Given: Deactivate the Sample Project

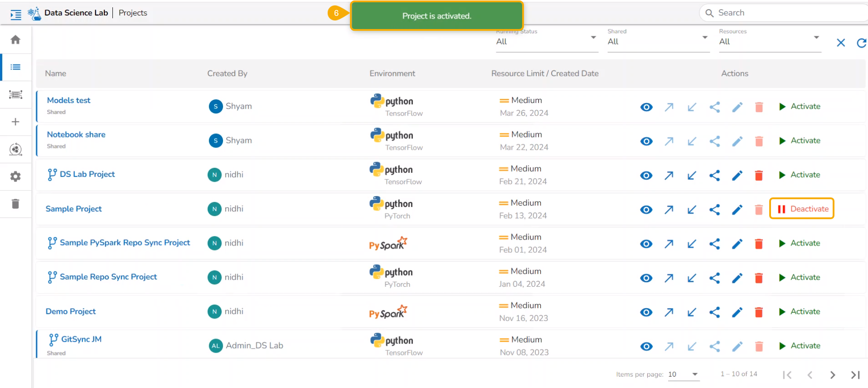Looking at the screenshot, I should pos(802,209).
